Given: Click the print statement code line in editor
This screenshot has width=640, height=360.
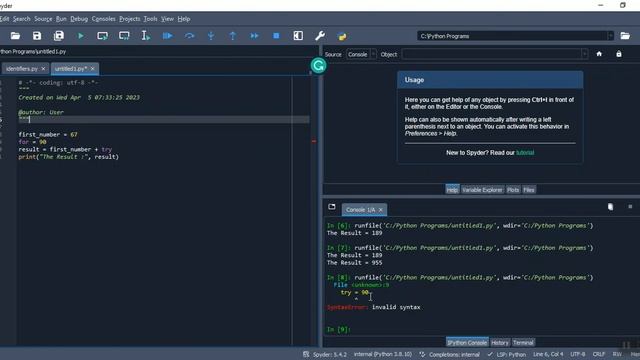Looking at the screenshot, I should pos(69,157).
